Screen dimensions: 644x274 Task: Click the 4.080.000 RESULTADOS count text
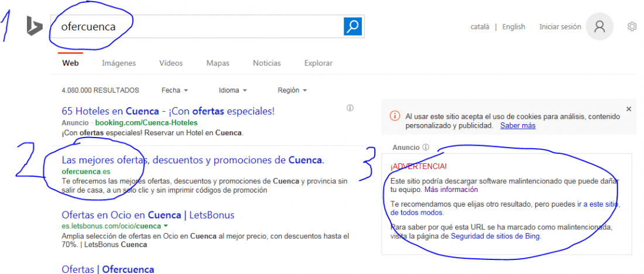tap(100, 90)
